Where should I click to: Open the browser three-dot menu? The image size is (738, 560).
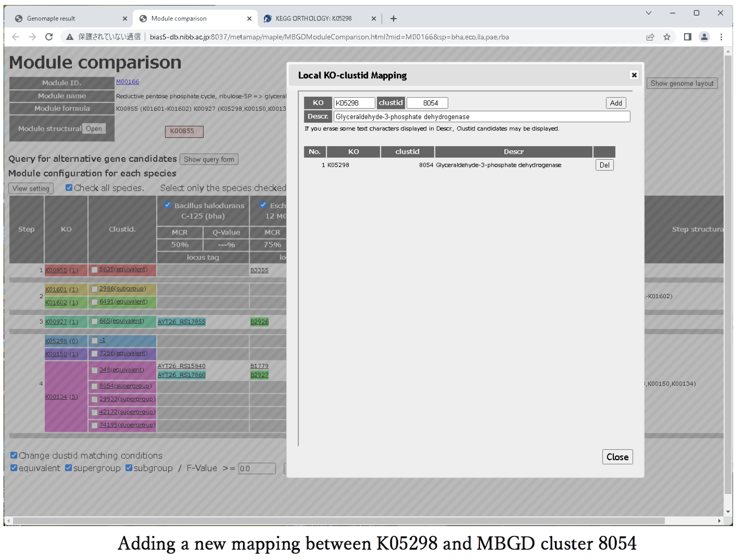pyautogui.click(x=721, y=37)
